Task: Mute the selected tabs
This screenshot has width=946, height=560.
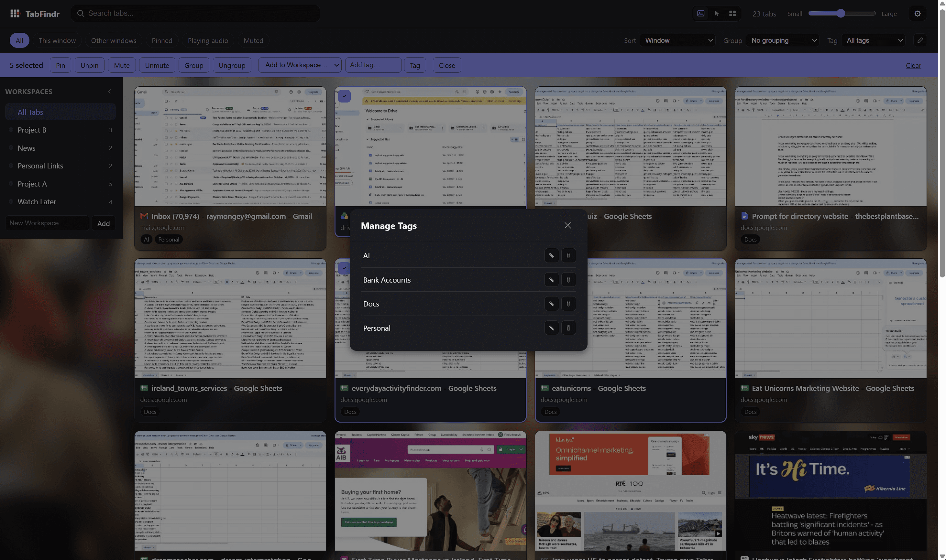Action: point(122,65)
